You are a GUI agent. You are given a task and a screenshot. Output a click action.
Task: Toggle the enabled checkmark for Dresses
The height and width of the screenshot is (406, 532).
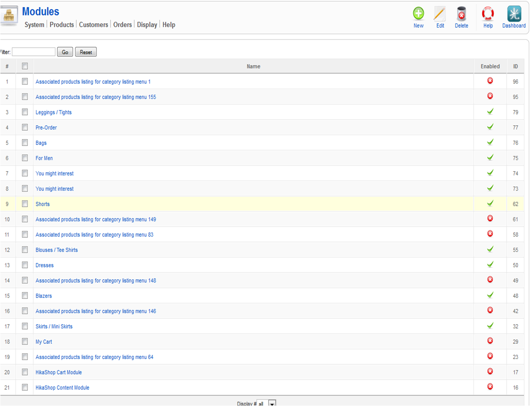490,264
